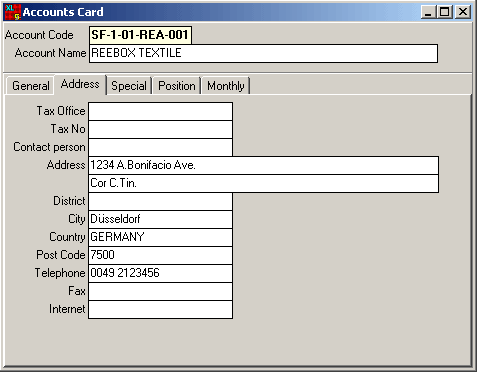Open the Position tab
The image size is (477, 372).
tap(177, 86)
